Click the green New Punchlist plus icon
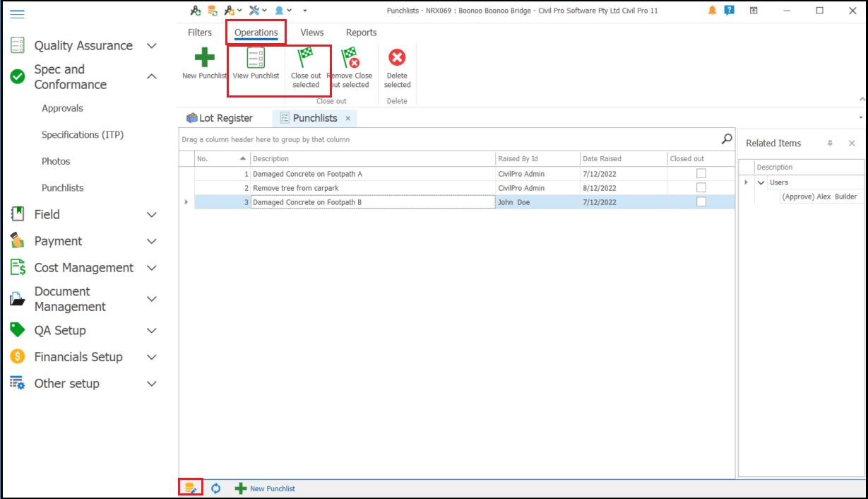 pyautogui.click(x=204, y=57)
